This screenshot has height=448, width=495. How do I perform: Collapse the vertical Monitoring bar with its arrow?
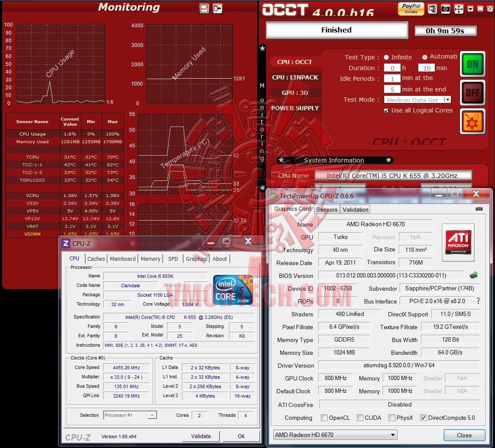[x=262, y=188]
